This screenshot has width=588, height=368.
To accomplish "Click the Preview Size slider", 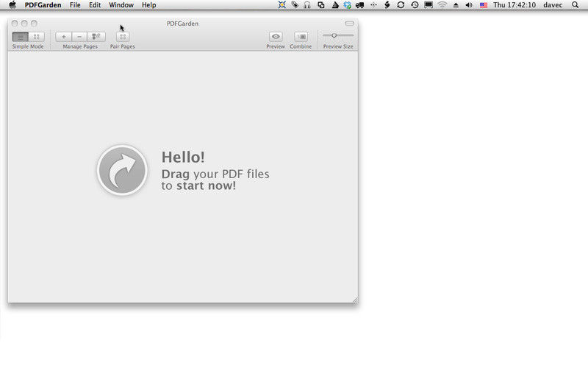I will click(x=338, y=35).
